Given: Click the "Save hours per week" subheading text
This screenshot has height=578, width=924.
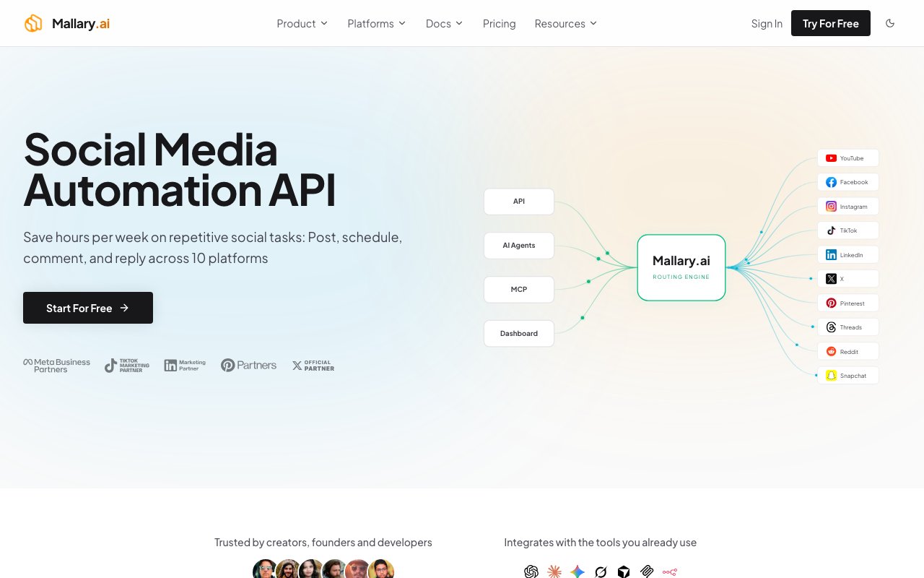Looking at the screenshot, I should pyautogui.click(x=213, y=248).
